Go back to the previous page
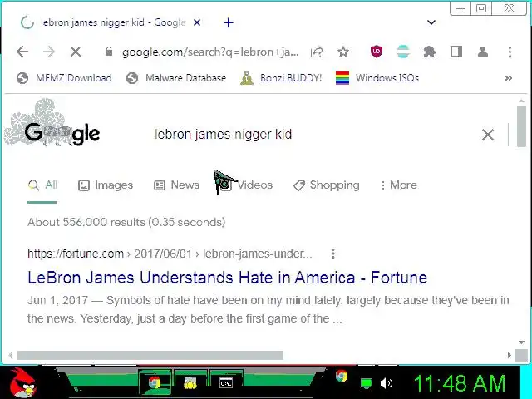Viewport: 532px width, 399px height. click(22, 52)
